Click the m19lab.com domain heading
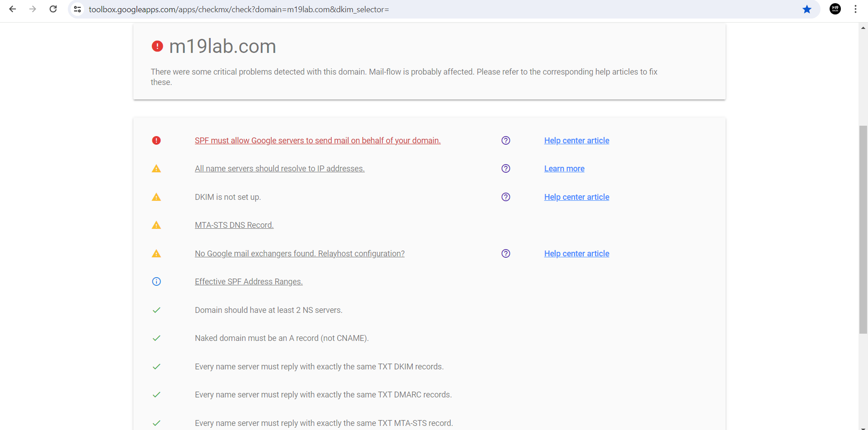Screen dimensions: 868x430 (222, 46)
